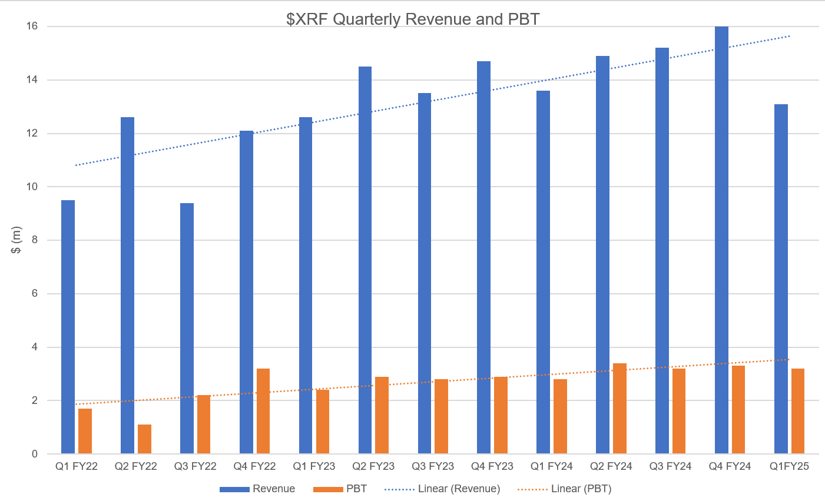Click the Q2 FY22 axis label

pyautogui.click(x=136, y=466)
